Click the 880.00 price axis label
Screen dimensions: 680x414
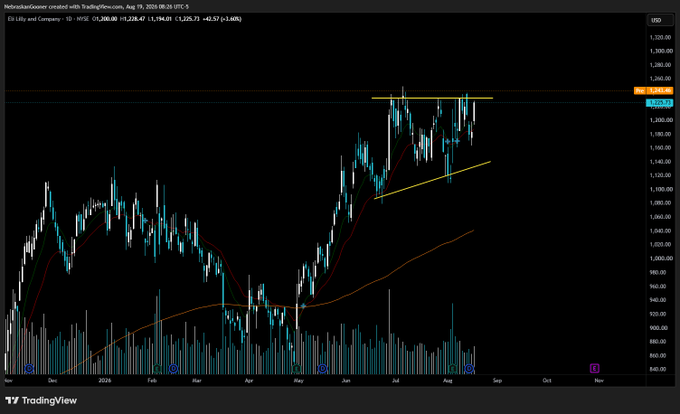tap(658, 342)
